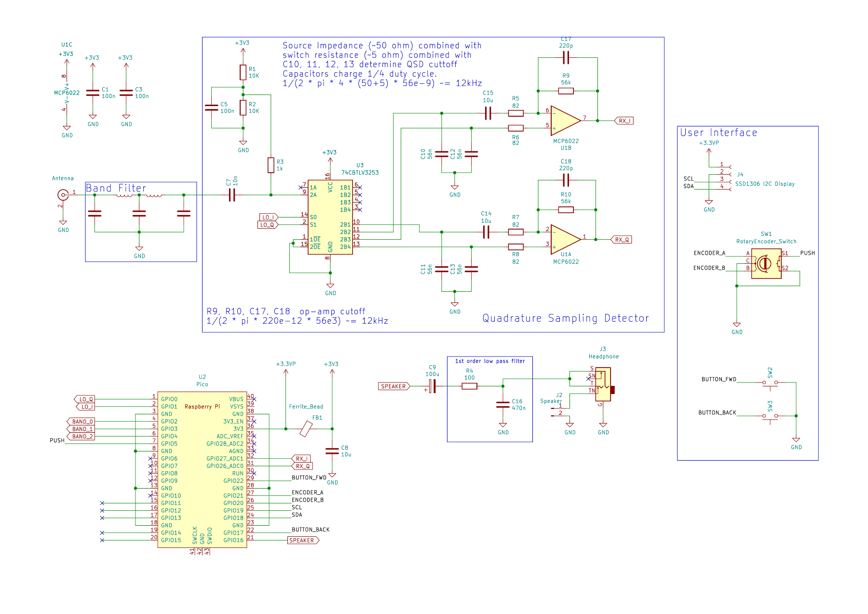Click the C9 100u polarized capacitor
The width and height of the screenshot is (868, 614).
(433, 386)
